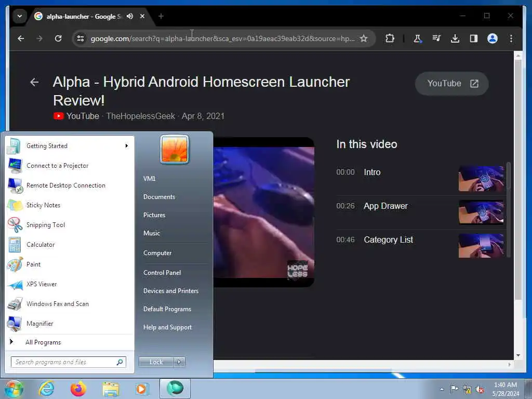Open a new Chrome tab
This screenshot has width=532, height=399.
(161, 16)
